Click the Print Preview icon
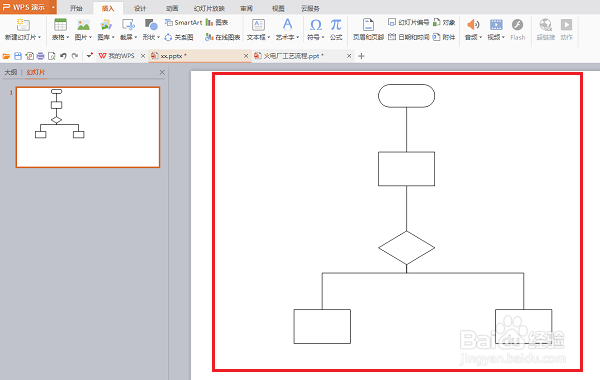Viewport: 600px width, 380px height. pyautogui.click(x=52, y=56)
